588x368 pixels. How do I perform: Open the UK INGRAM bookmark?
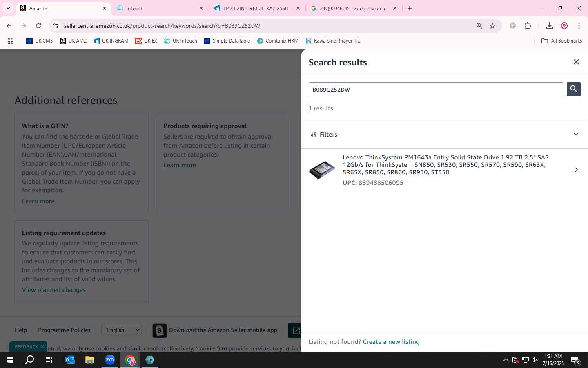pyautogui.click(x=111, y=41)
